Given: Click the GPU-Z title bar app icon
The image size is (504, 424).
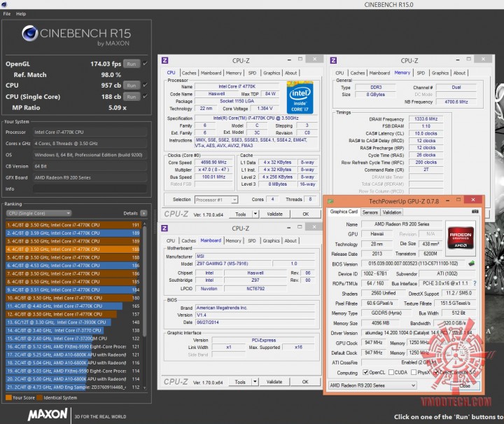Looking at the screenshot, I should (330, 201).
